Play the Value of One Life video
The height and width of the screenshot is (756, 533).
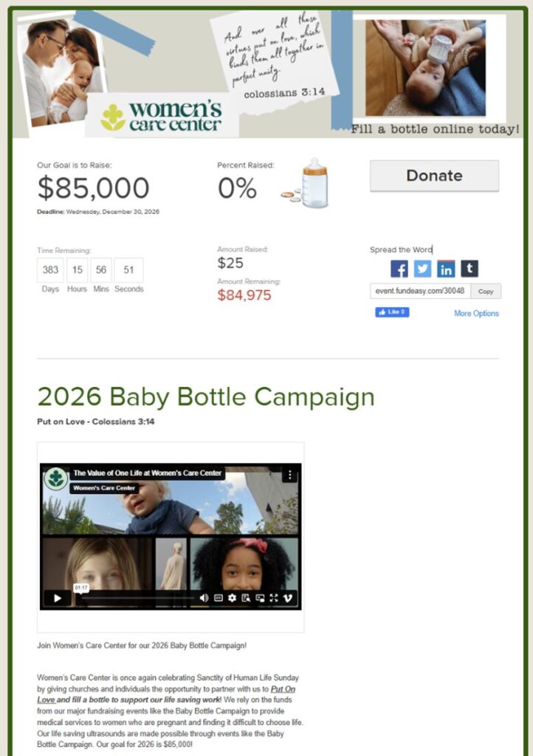[x=58, y=598]
